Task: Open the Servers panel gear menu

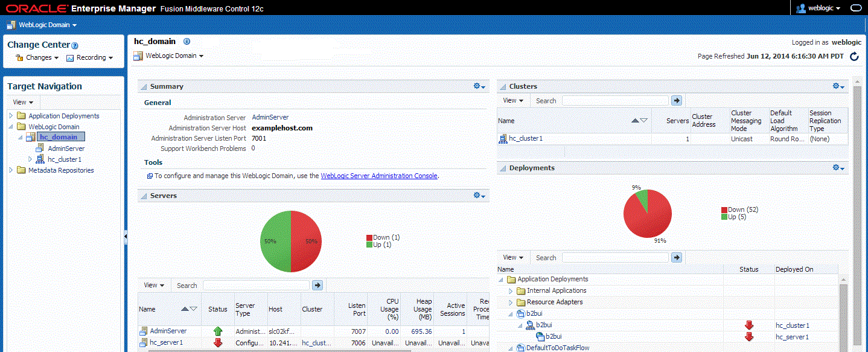Action: click(479, 196)
